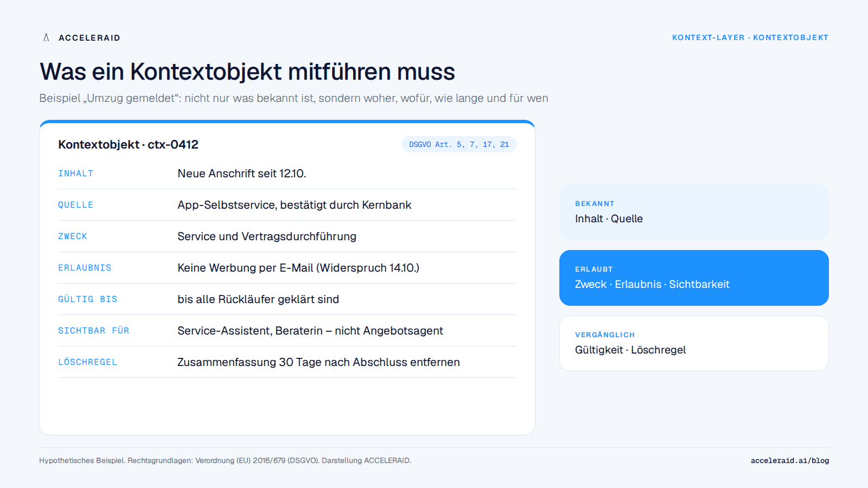
Task: Click the 'DSGVO Art. 5, 7, 17, 21' badge
Action: pos(459,144)
